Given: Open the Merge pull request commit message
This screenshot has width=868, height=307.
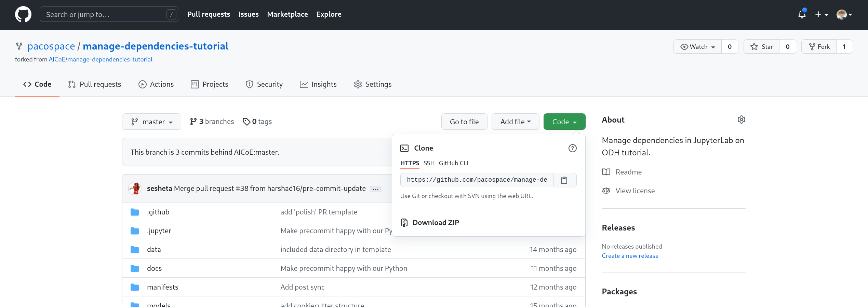Looking at the screenshot, I should tap(270, 189).
